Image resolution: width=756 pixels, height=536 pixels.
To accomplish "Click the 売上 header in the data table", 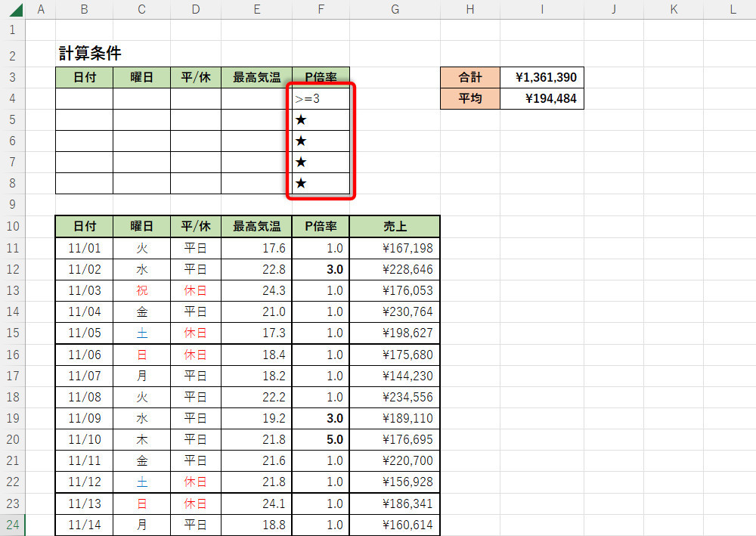I will click(x=394, y=226).
